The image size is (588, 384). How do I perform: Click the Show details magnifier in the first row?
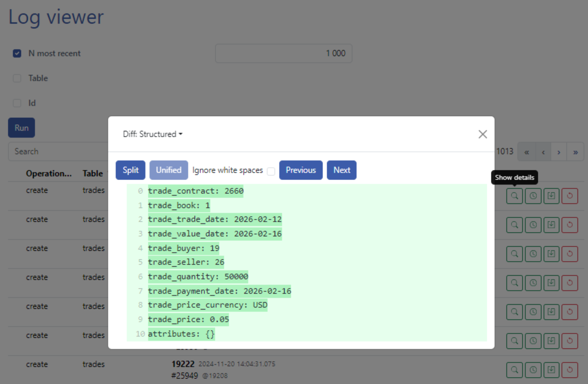[x=514, y=196]
